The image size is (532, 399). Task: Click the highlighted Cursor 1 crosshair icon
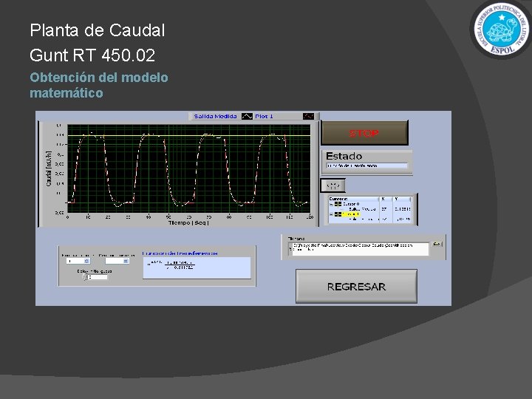pyautogui.click(x=338, y=214)
